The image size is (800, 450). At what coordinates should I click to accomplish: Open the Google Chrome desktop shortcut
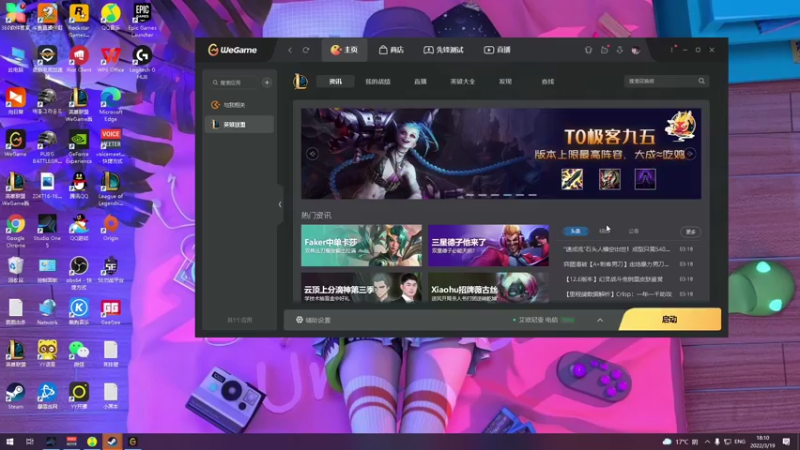pyautogui.click(x=15, y=231)
